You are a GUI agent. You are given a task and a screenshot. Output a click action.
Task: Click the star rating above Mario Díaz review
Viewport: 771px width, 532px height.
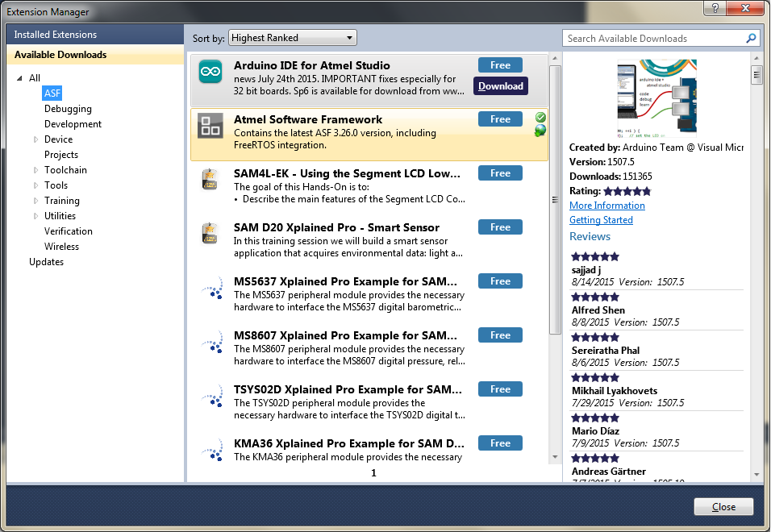coord(595,418)
